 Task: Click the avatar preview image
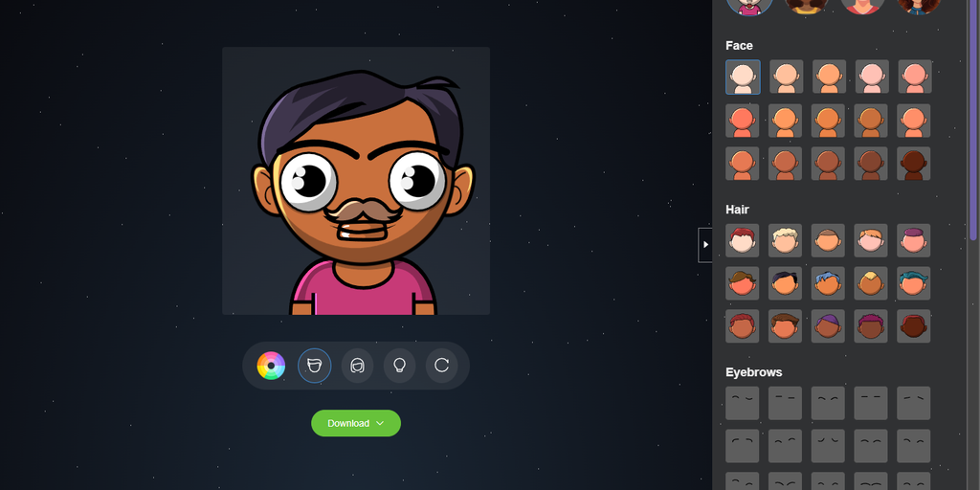coord(356,181)
